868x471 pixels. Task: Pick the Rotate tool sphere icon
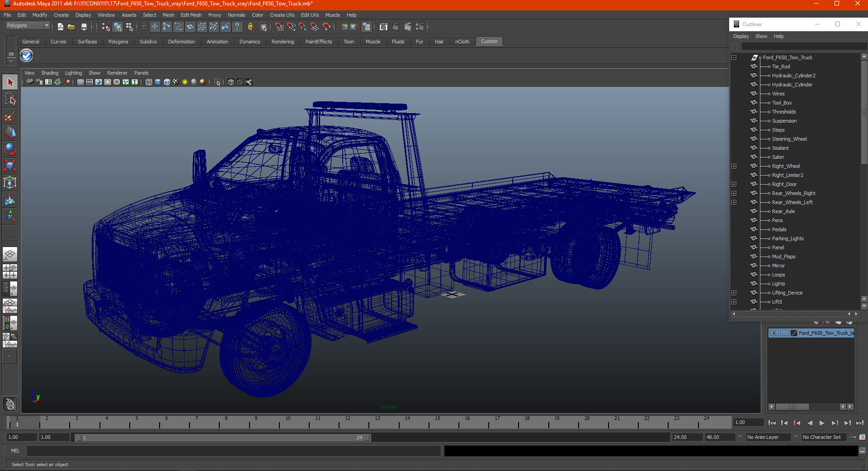click(x=10, y=149)
